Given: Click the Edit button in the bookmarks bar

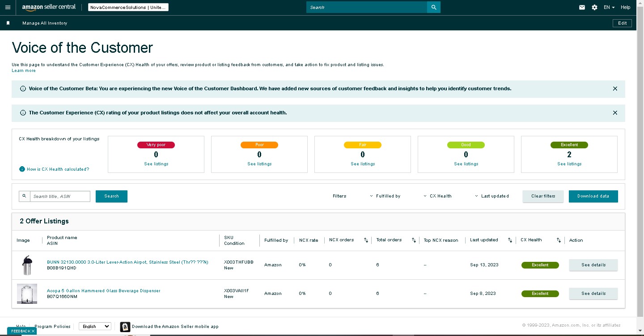Looking at the screenshot, I should pos(622,23).
